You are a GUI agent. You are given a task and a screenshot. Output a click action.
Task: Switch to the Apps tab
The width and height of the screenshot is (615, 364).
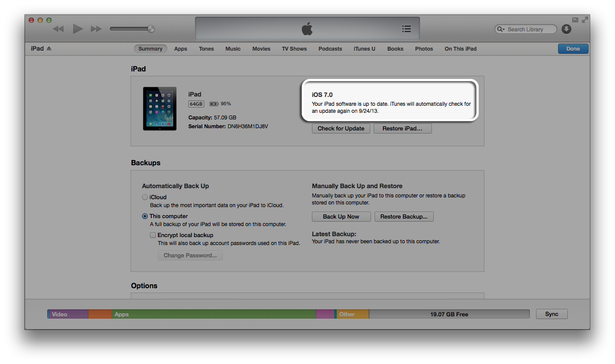coord(180,48)
